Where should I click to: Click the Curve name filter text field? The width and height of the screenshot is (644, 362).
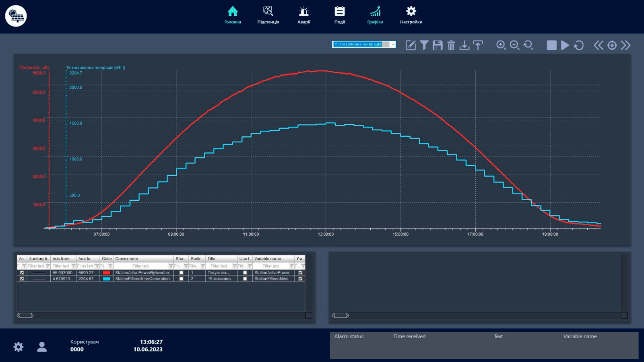[x=140, y=266]
